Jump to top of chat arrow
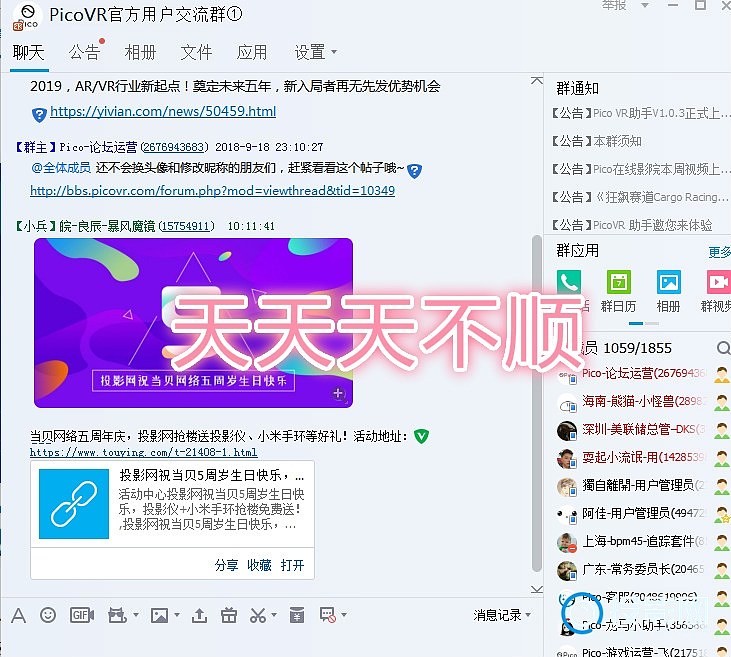Image resolution: width=731 pixels, height=657 pixels. [537, 81]
